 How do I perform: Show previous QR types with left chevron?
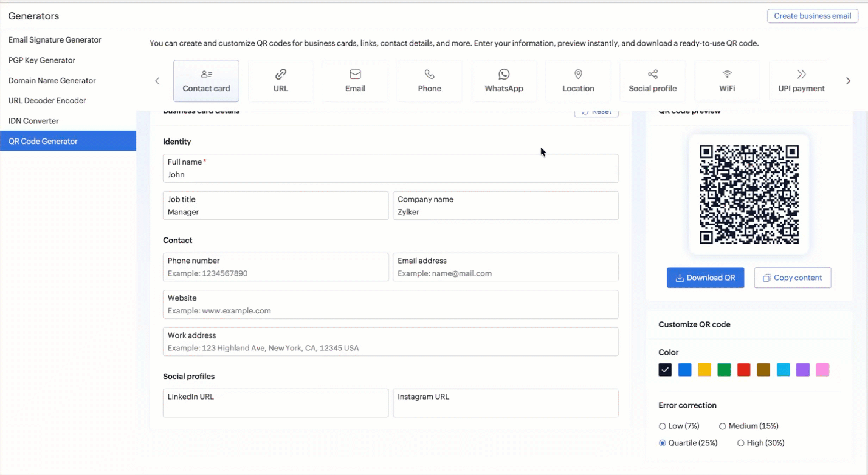click(157, 81)
